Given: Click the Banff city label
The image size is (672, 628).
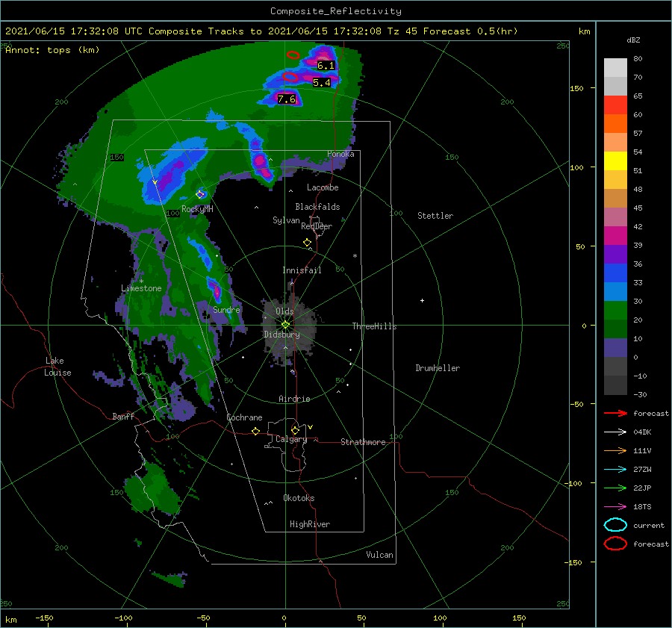Looking at the screenshot, I should point(123,416).
